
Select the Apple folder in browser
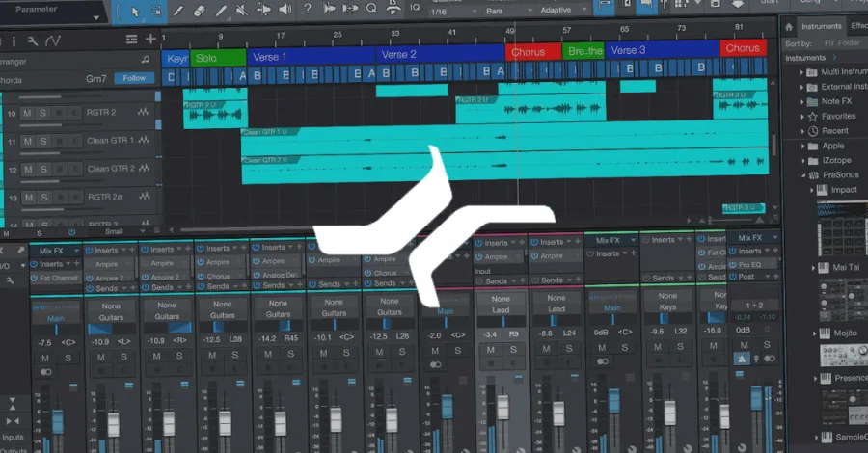click(x=832, y=146)
